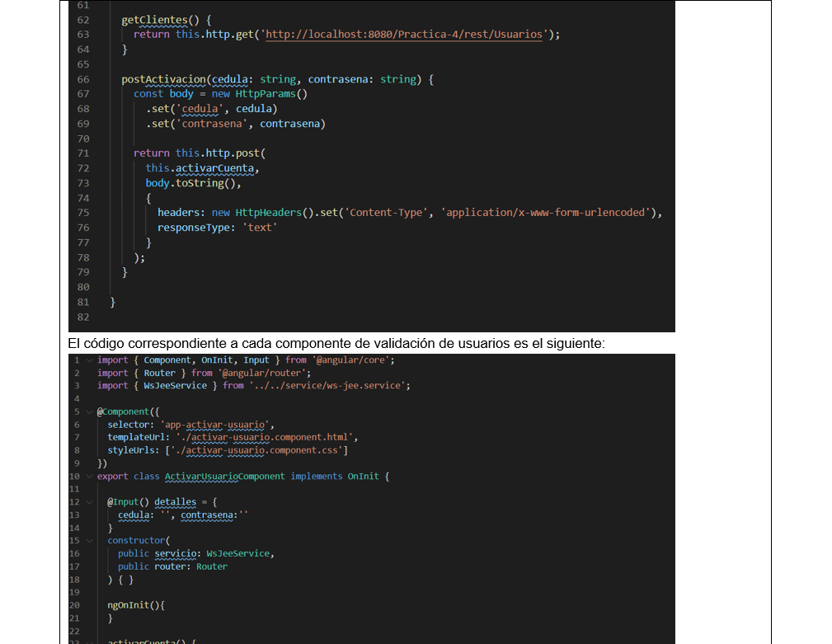Collapse the @Input detalles object fold
The width and height of the screenshot is (832, 644).
tap(91, 501)
